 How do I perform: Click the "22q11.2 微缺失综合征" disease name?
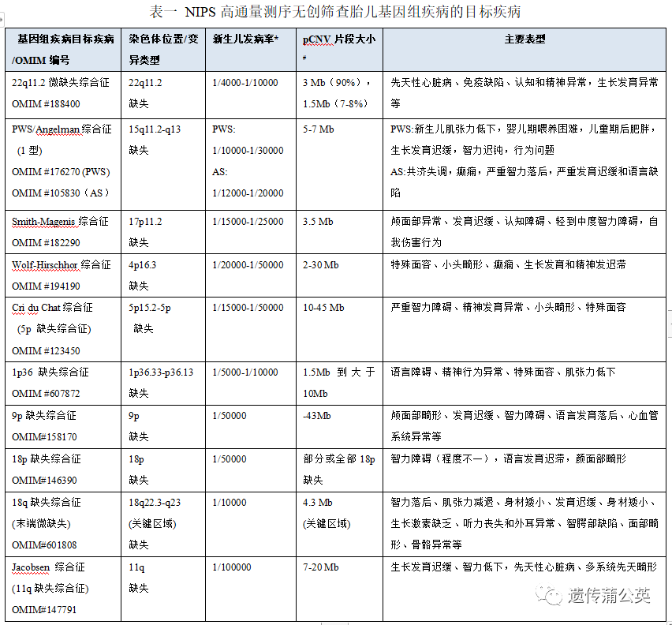[x=61, y=83]
